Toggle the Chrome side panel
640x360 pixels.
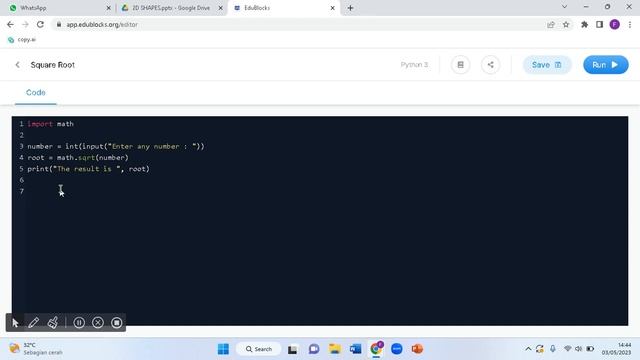click(x=599, y=24)
